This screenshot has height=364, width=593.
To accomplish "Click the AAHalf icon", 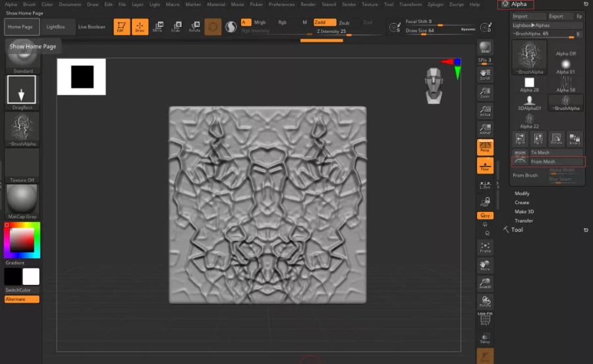I will pos(485,129).
